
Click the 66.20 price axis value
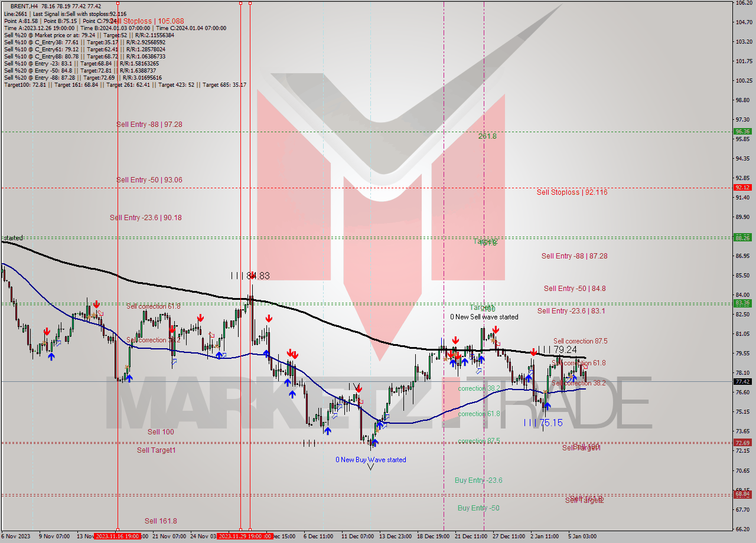pos(744,528)
